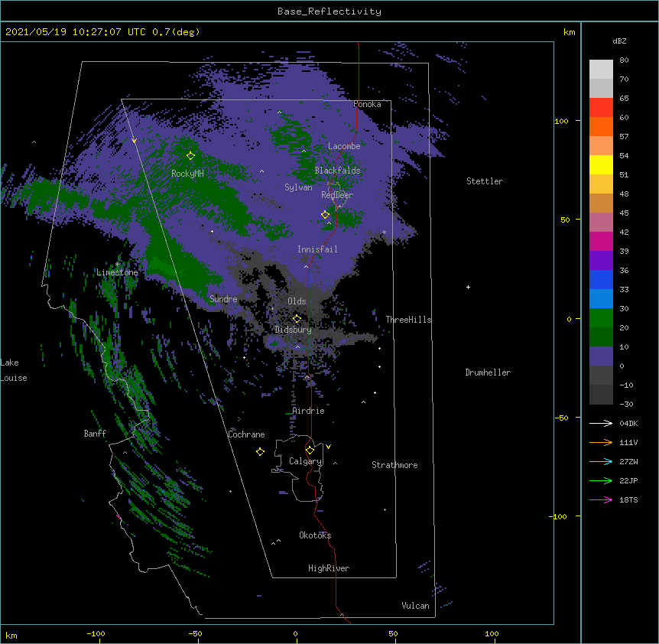Click the 18TS legend text
This screenshot has width=659, height=644.
628,499
